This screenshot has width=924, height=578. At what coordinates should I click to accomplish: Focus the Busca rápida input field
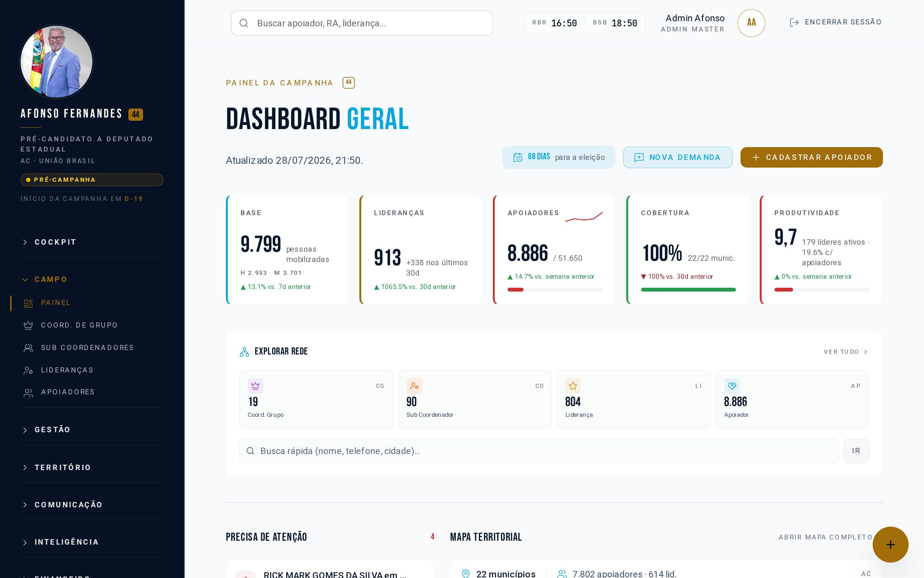tap(539, 451)
